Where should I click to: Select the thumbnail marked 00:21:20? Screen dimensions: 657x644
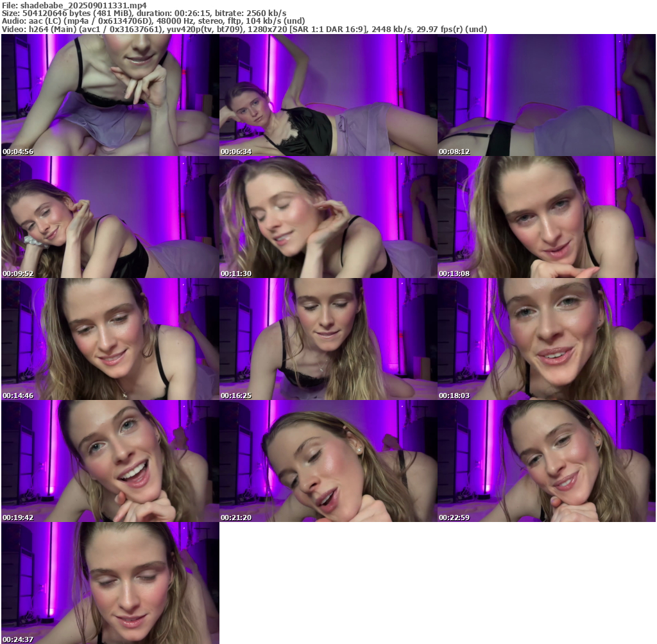[x=328, y=461]
